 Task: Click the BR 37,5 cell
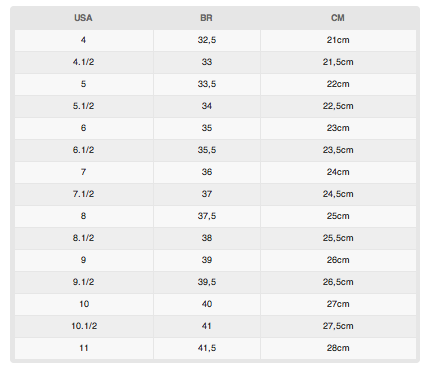click(207, 216)
